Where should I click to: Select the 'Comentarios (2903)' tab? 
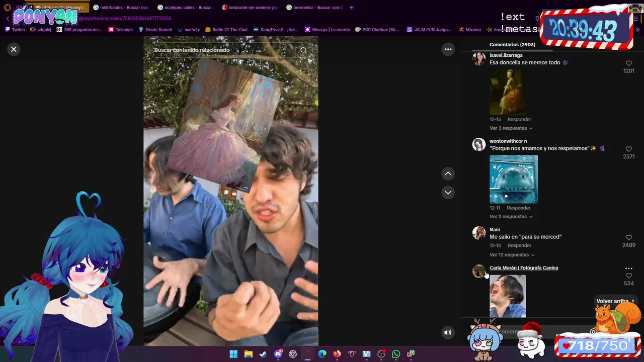[512, 45]
